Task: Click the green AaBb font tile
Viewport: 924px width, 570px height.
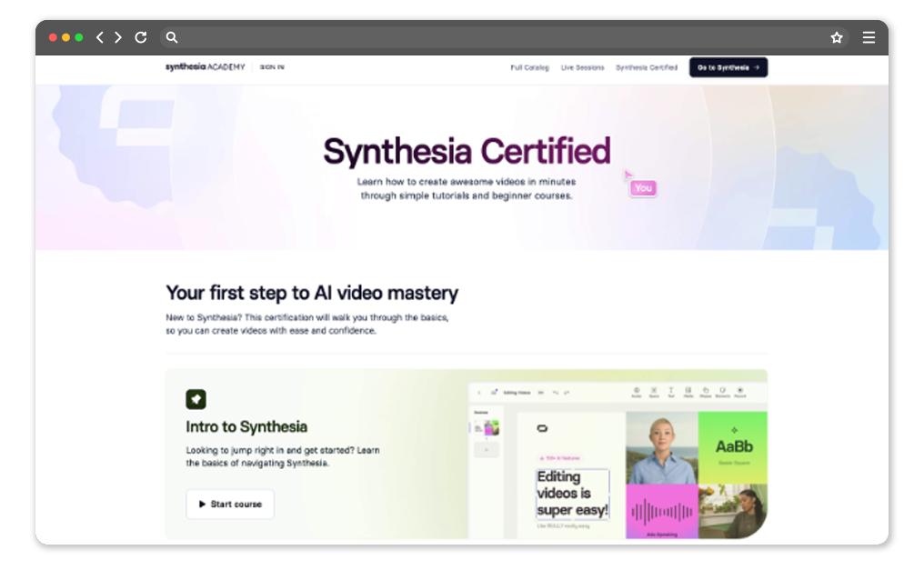Action: [x=733, y=448]
